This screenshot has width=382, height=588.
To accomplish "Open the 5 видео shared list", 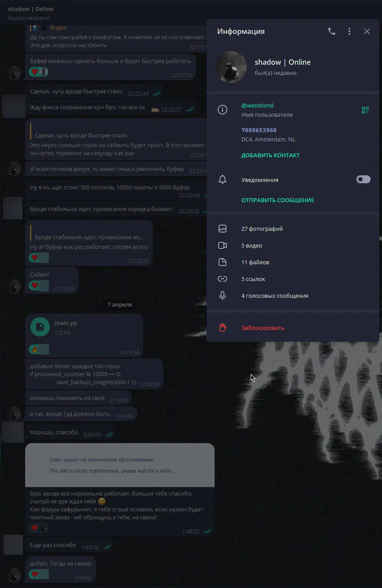I will tap(293, 245).
